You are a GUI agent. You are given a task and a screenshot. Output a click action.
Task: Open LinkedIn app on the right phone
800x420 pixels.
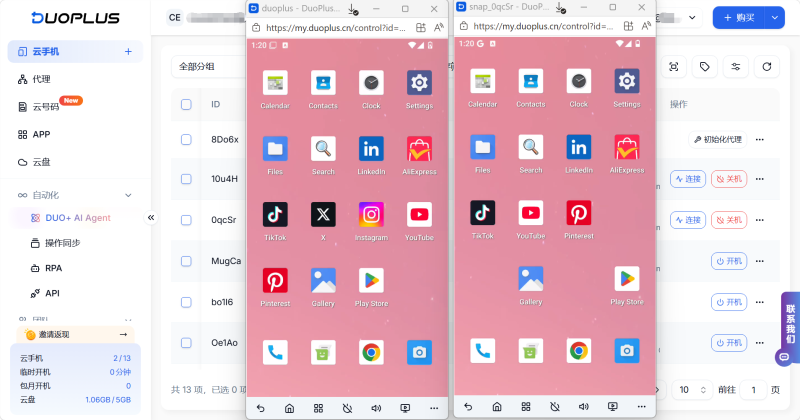[x=578, y=149]
